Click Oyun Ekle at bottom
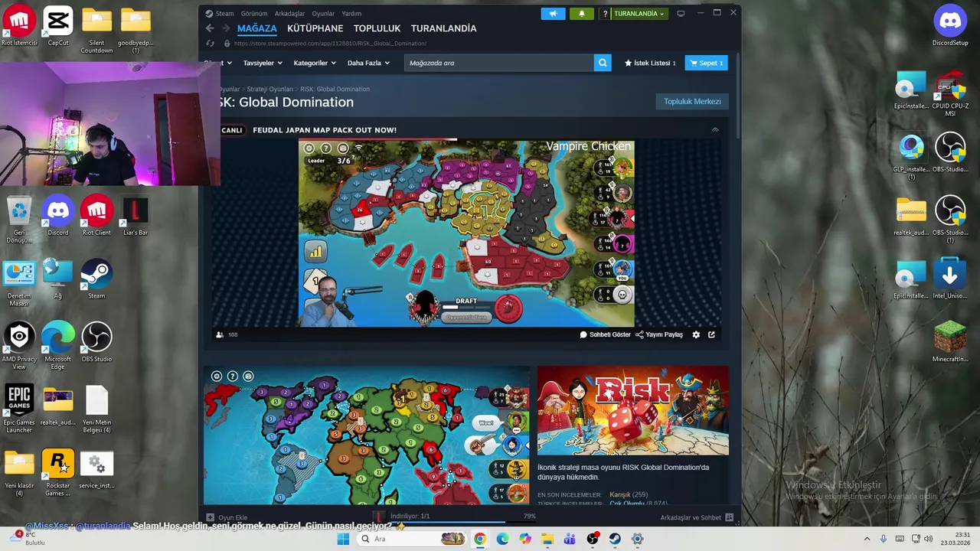980x551 pixels. [x=227, y=517]
